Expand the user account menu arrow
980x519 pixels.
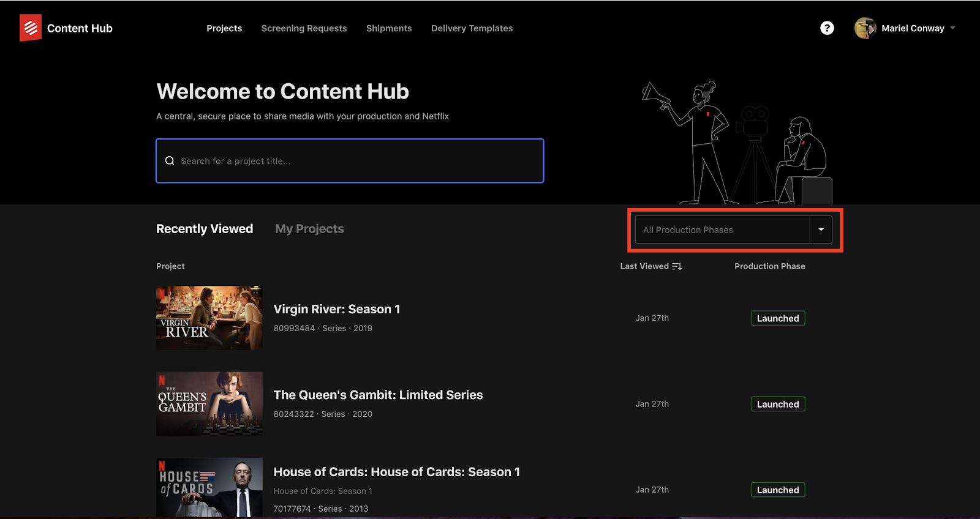click(x=952, y=28)
